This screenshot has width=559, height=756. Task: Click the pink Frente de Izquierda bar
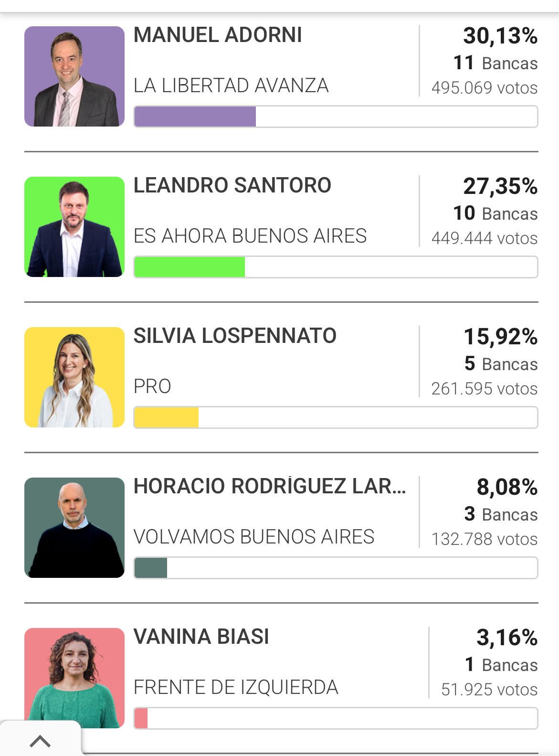coord(336,718)
